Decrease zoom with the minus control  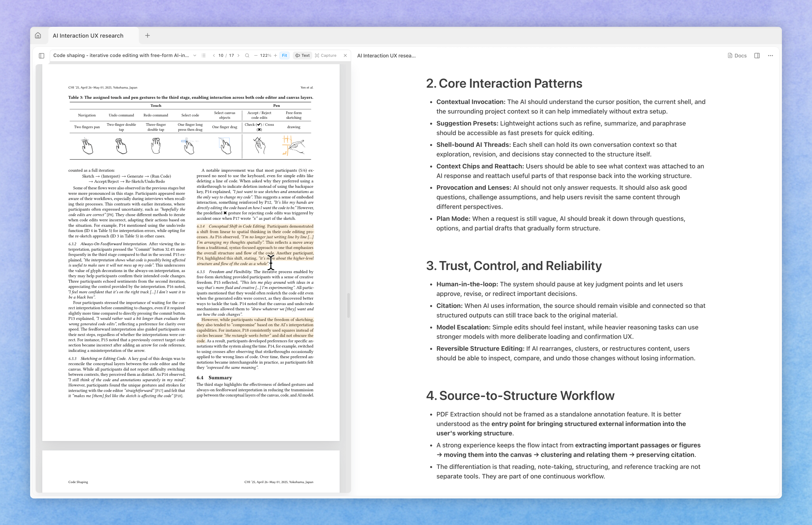click(x=257, y=55)
